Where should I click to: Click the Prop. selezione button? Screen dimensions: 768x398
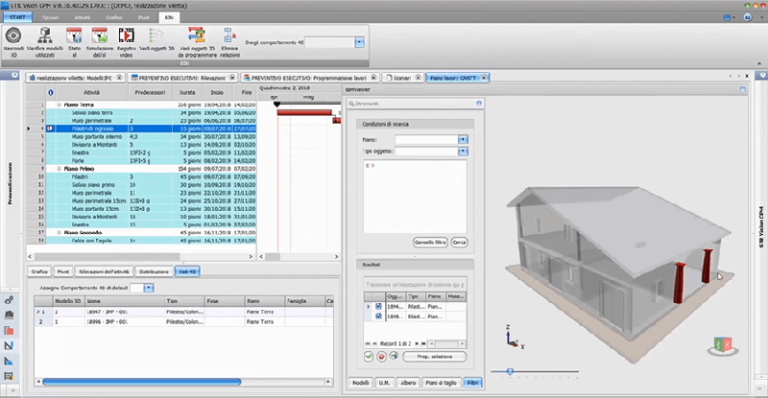tap(434, 356)
